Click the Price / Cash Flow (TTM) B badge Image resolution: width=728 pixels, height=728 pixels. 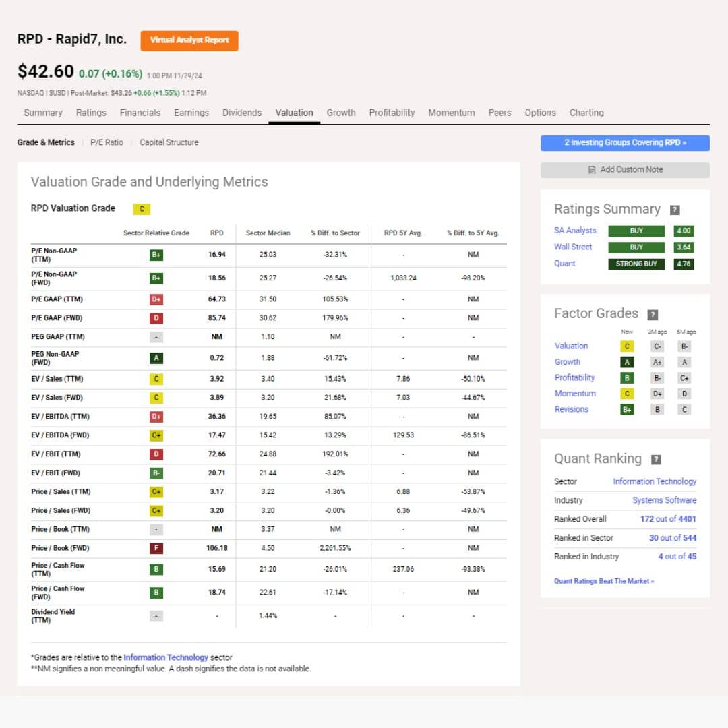pos(156,569)
